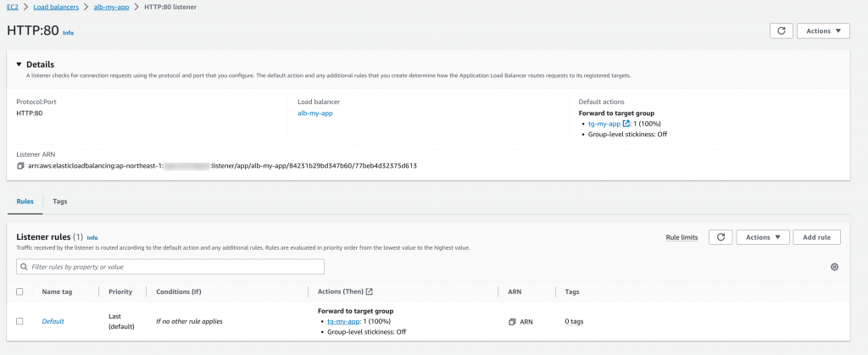Click the filter rules search field

click(174, 267)
